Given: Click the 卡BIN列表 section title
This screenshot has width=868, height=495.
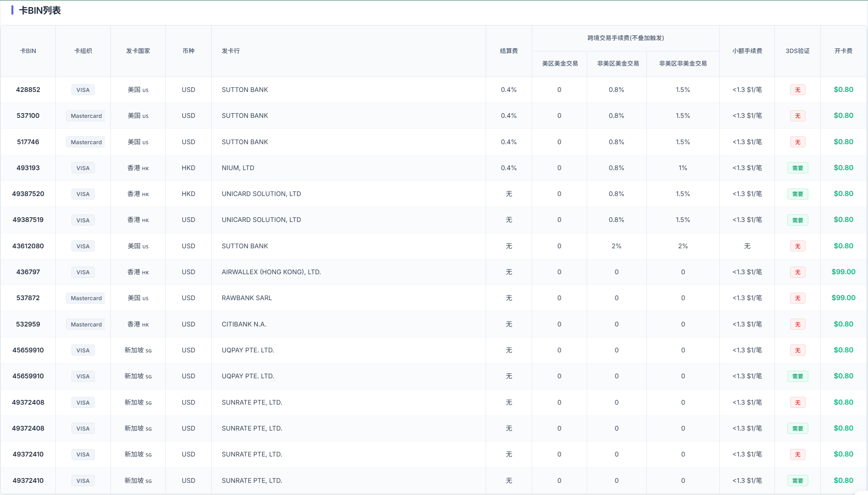Looking at the screenshot, I should tap(40, 11).
